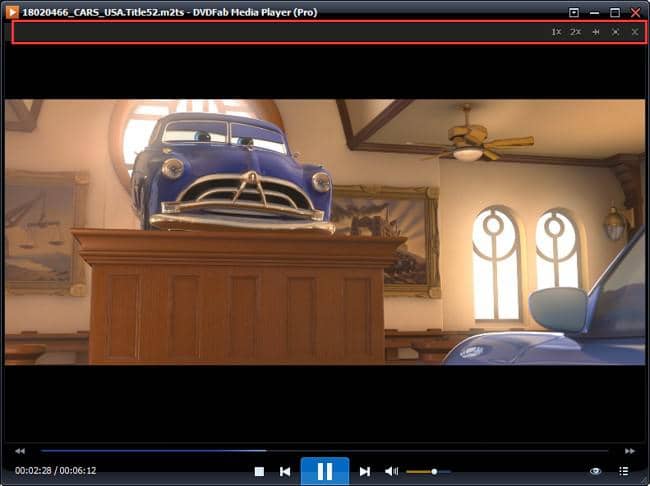The width and height of the screenshot is (650, 486).
Task: Fast forward using the double-right arrows
Action: click(630, 451)
